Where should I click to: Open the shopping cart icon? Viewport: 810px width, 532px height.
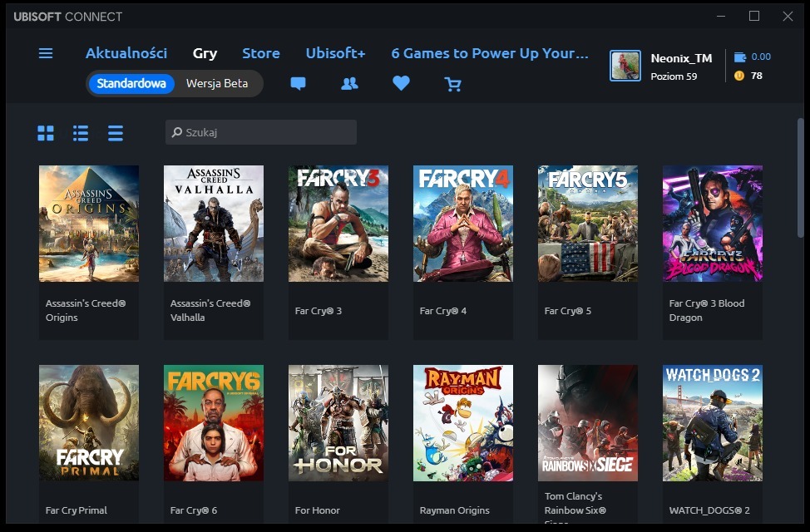click(453, 84)
